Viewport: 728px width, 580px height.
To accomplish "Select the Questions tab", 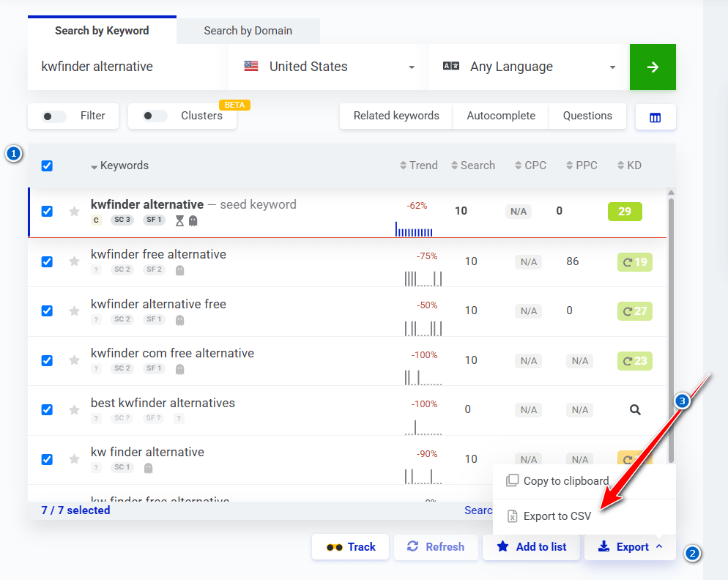I will (587, 116).
